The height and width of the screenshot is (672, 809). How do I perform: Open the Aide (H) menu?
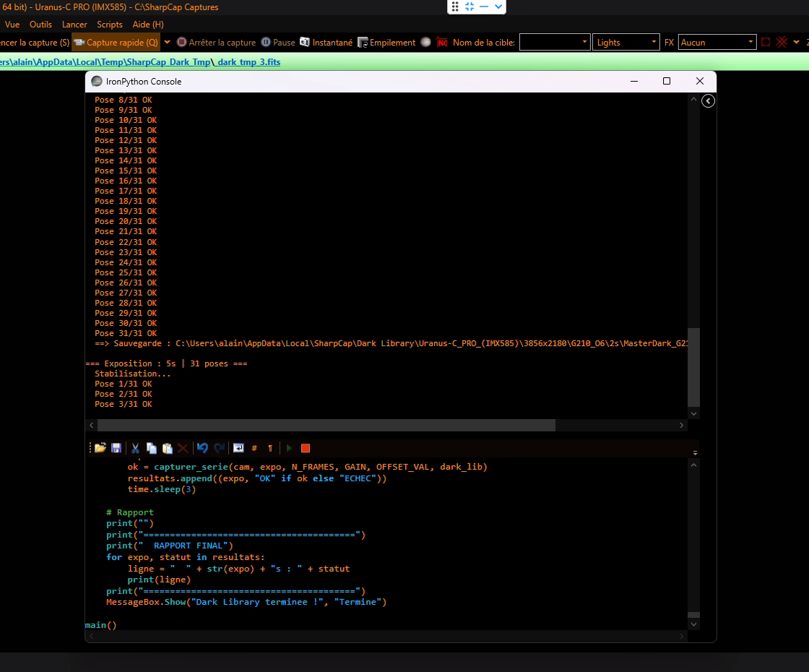pyautogui.click(x=148, y=25)
